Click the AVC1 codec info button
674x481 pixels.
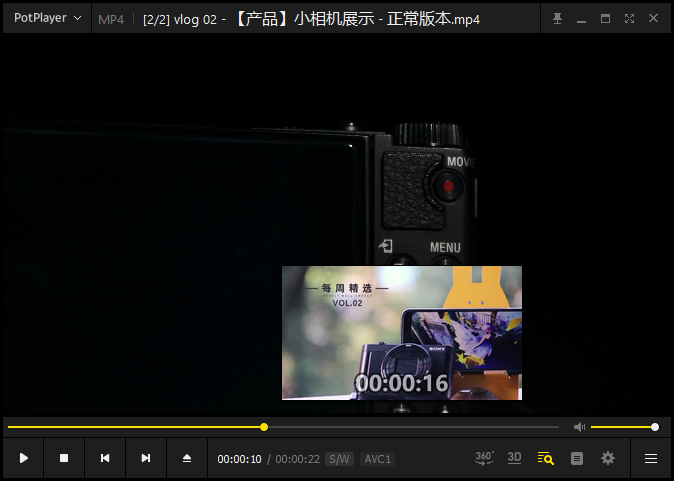pyautogui.click(x=377, y=459)
